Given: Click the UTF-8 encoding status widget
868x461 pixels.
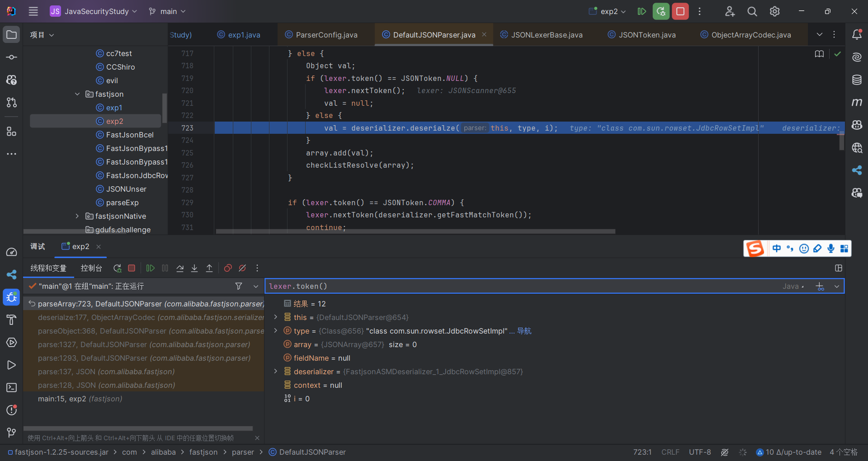Looking at the screenshot, I should 700,452.
